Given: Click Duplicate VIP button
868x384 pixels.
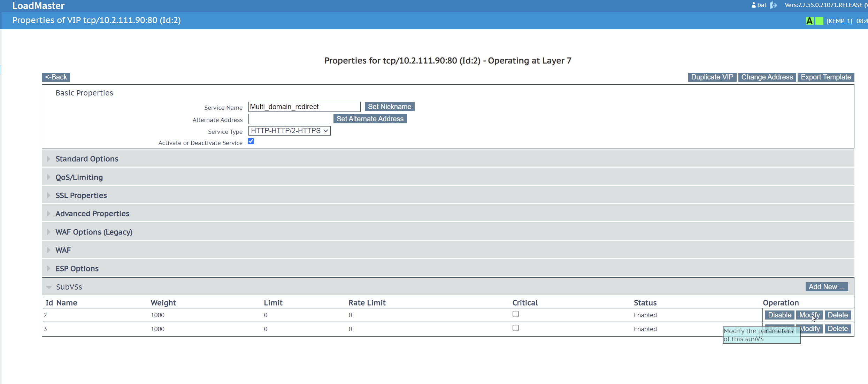Looking at the screenshot, I should coord(712,77).
